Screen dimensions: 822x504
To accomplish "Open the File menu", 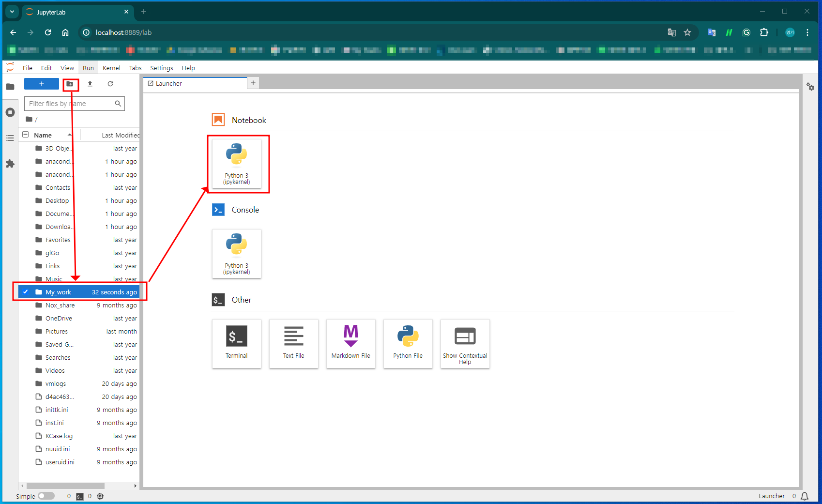I will tap(28, 68).
